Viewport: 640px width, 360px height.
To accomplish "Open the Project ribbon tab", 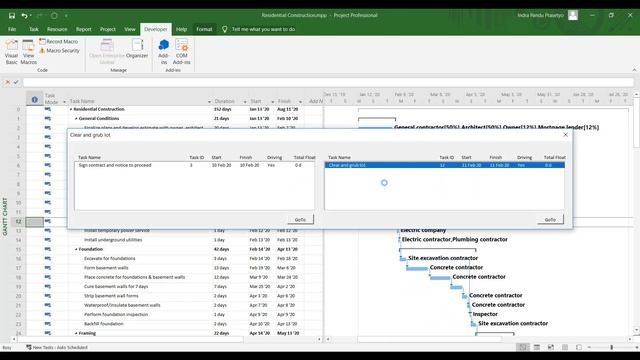I will click(108, 29).
